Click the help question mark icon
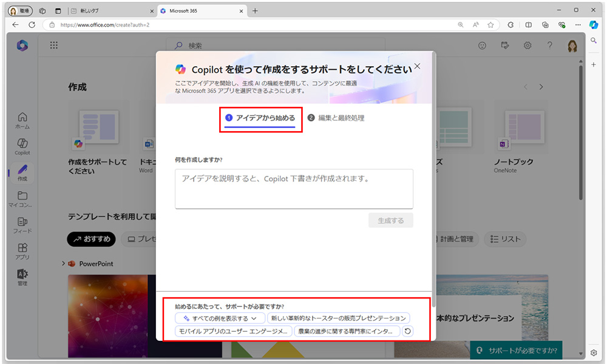Image resolution: width=607 pixels, height=364 pixels. (x=550, y=45)
